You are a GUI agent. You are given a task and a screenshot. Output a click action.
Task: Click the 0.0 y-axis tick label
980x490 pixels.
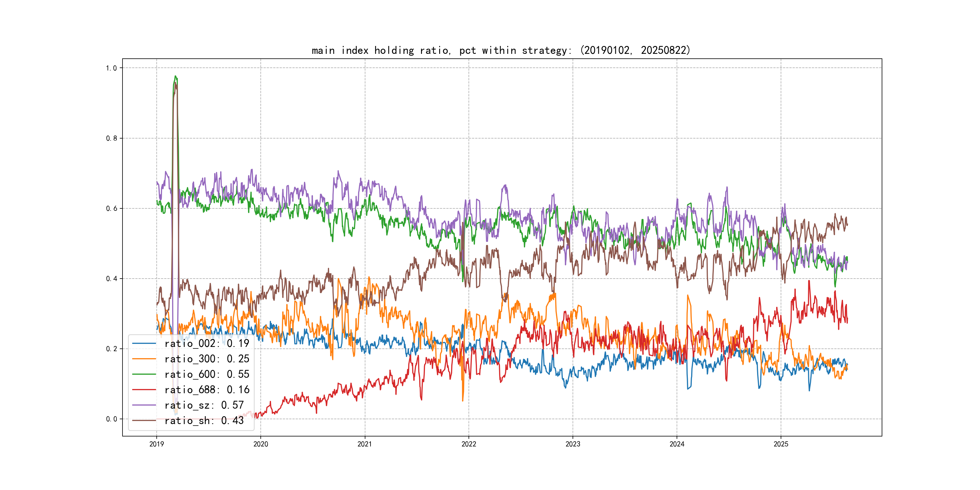111,419
